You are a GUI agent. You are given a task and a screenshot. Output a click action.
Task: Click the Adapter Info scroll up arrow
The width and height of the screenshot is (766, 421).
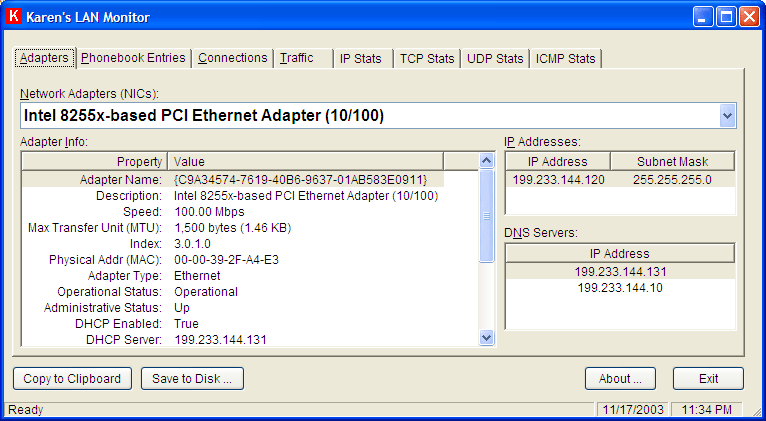pyautogui.click(x=487, y=161)
